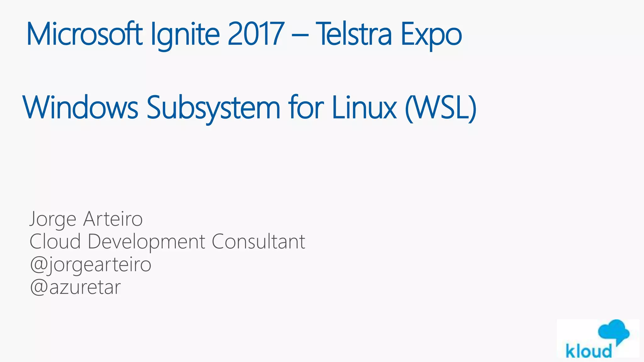The height and width of the screenshot is (362, 644).
Task: Select the presenter name 'Jorge'
Action: (x=53, y=219)
